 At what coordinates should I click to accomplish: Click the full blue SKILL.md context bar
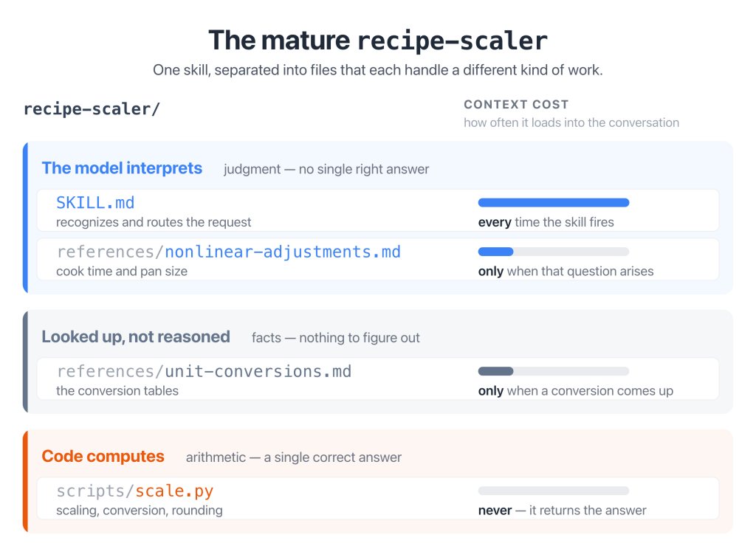pos(554,203)
